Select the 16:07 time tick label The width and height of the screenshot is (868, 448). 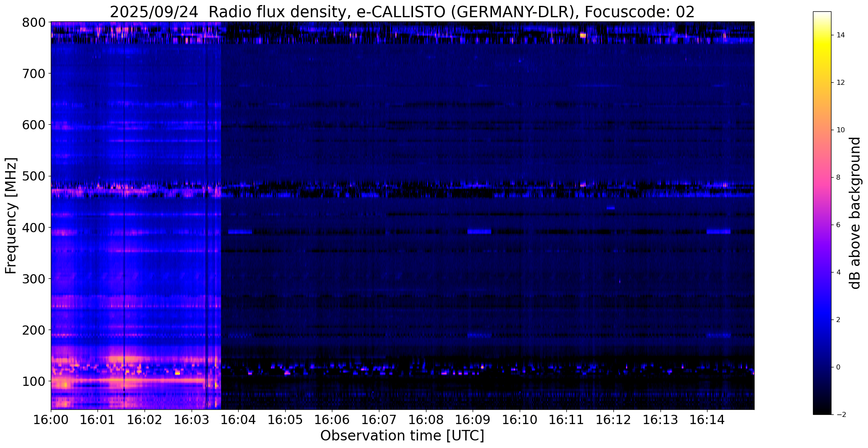point(379,420)
